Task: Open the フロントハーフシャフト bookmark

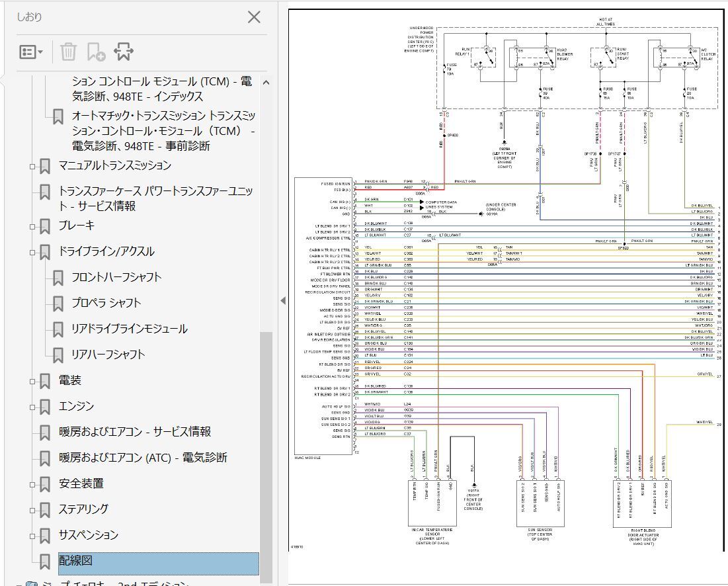Action: (x=116, y=277)
